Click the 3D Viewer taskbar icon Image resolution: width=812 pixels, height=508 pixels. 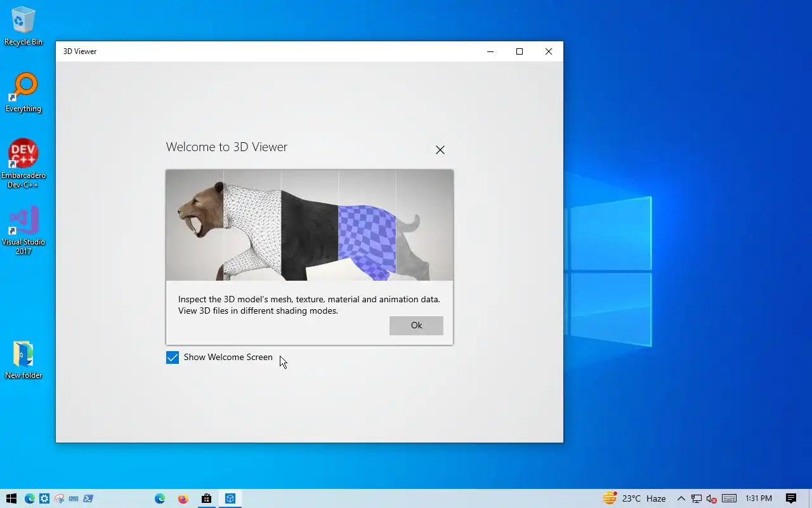tap(230, 498)
